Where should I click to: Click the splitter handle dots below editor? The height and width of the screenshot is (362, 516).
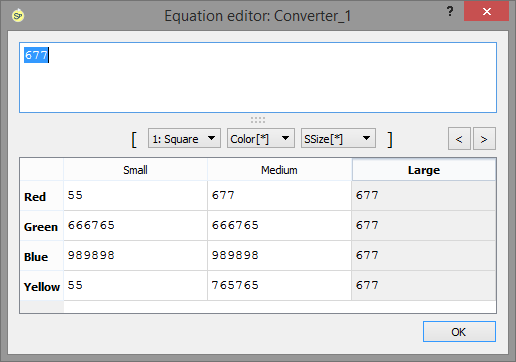tap(258, 120)
